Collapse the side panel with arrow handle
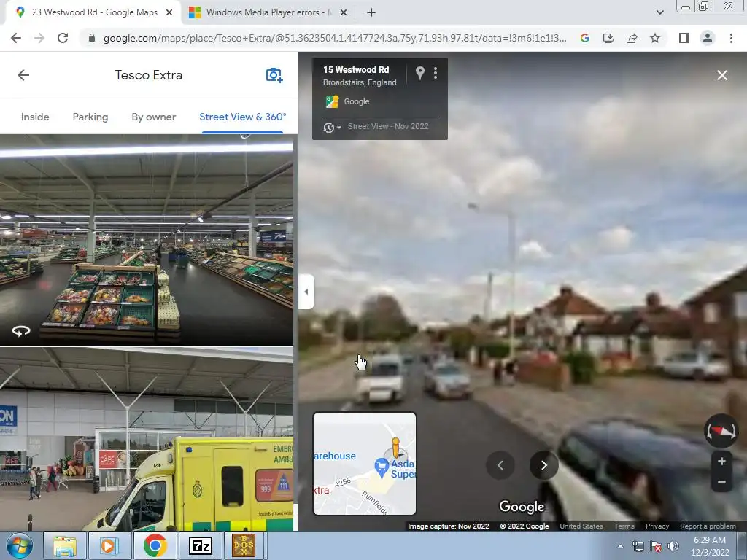 (306, 292)
